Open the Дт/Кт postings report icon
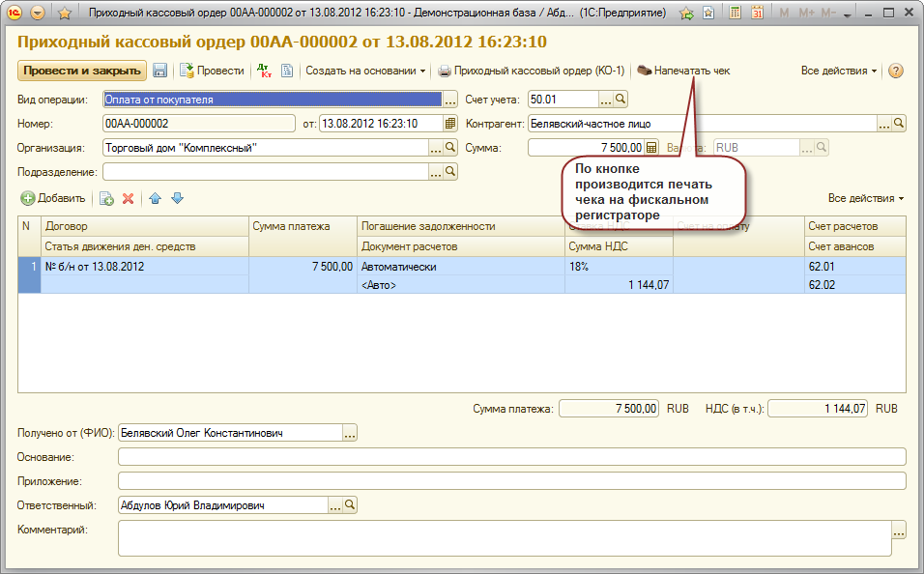 [264, 71]
